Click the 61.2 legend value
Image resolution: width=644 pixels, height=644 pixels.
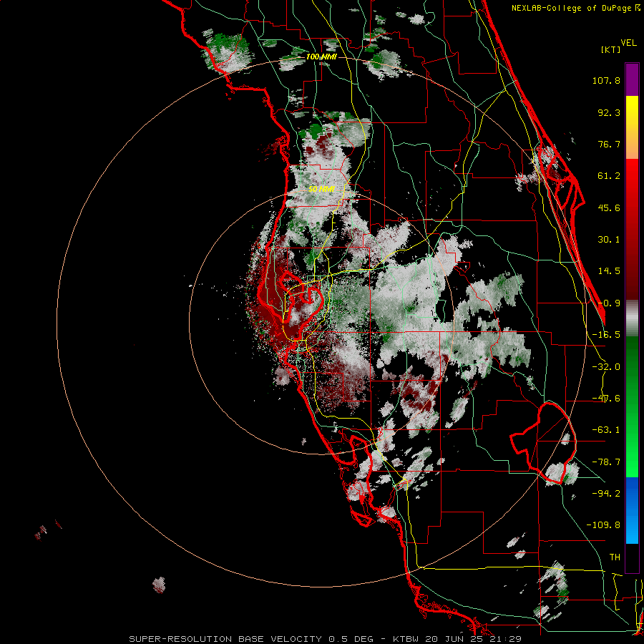(x=609, y=176)
